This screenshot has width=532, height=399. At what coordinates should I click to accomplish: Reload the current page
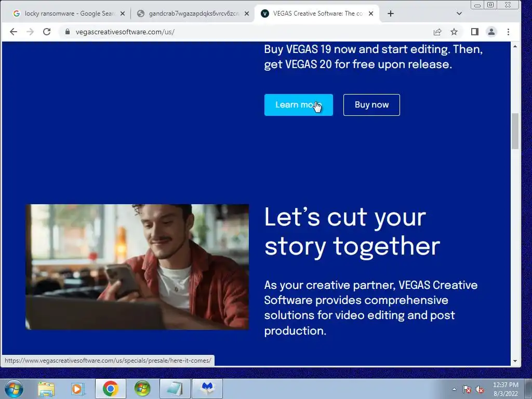pyautogui.click(x=47, y=32)
